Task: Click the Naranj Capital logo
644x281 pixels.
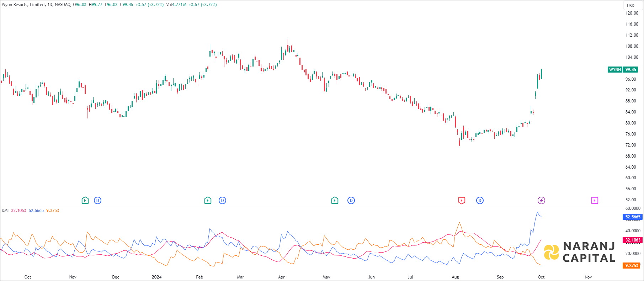Action: click(580, 252)
